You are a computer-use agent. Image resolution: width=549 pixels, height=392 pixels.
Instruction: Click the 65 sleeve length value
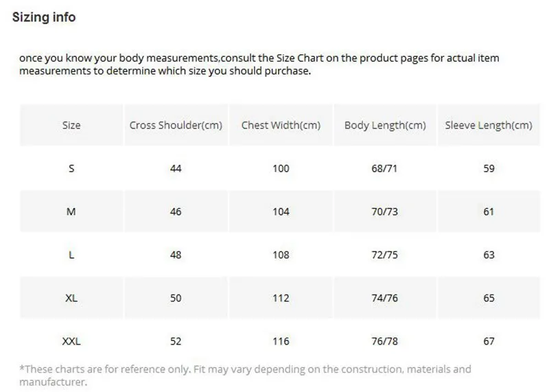click(x=489, y=298)
